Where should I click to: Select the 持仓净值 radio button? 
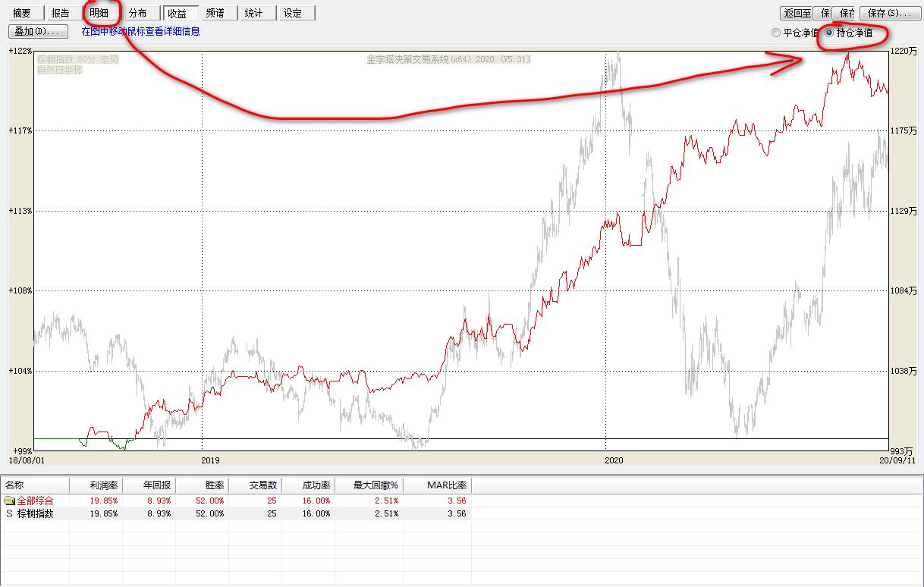click(848, 33)
